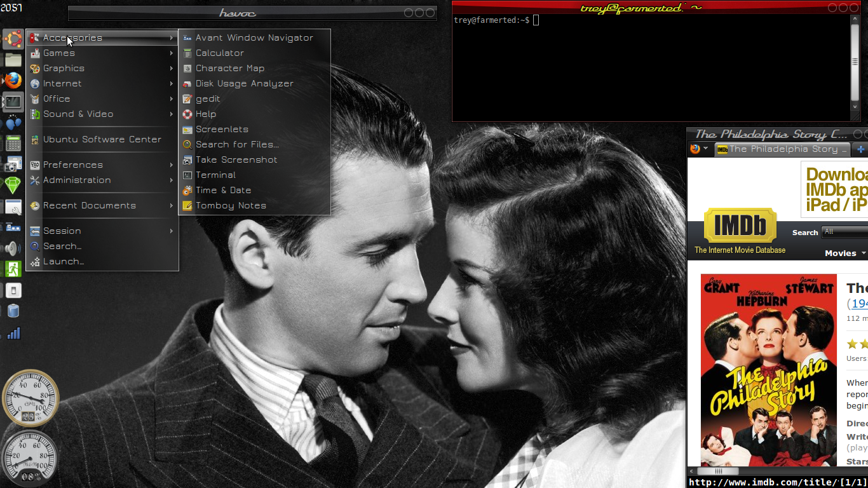The width and height of the screenshot is (868, 488).
Task: Click the Calculator icon in the Accessories submenu
Action: pyautogui.click(x=187, y=53)
